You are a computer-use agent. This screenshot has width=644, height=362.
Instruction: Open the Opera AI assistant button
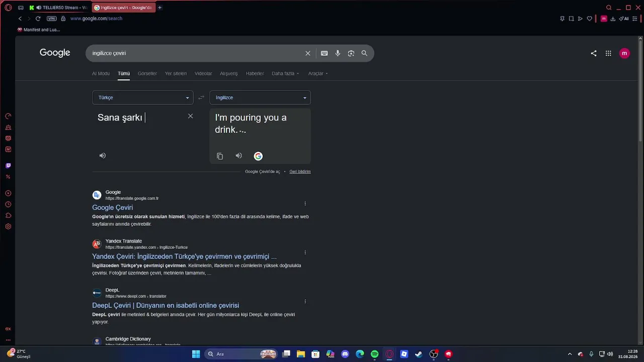pyautogui.click(x=624, y=19)
